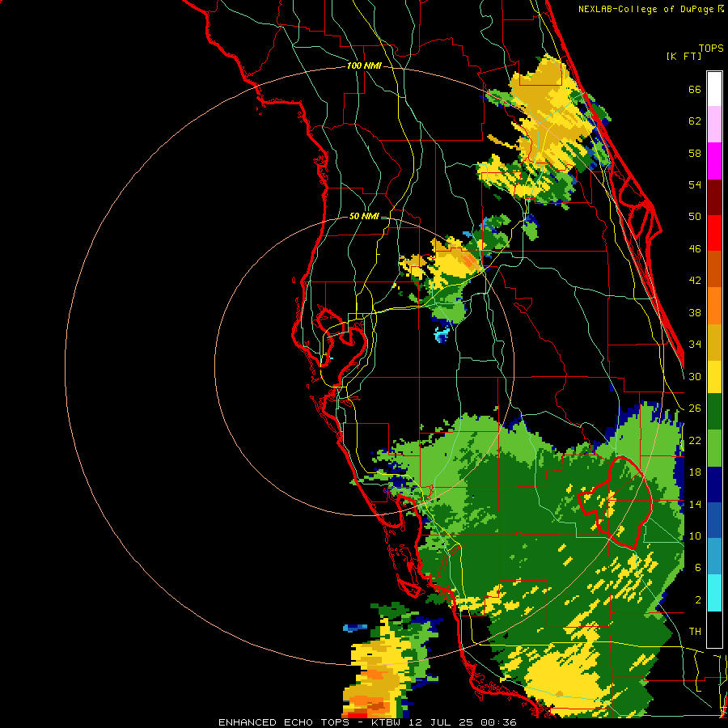
Task: Click the black TH threshold legend swatch
Action: pyautogui.click(x=714, y=629)
